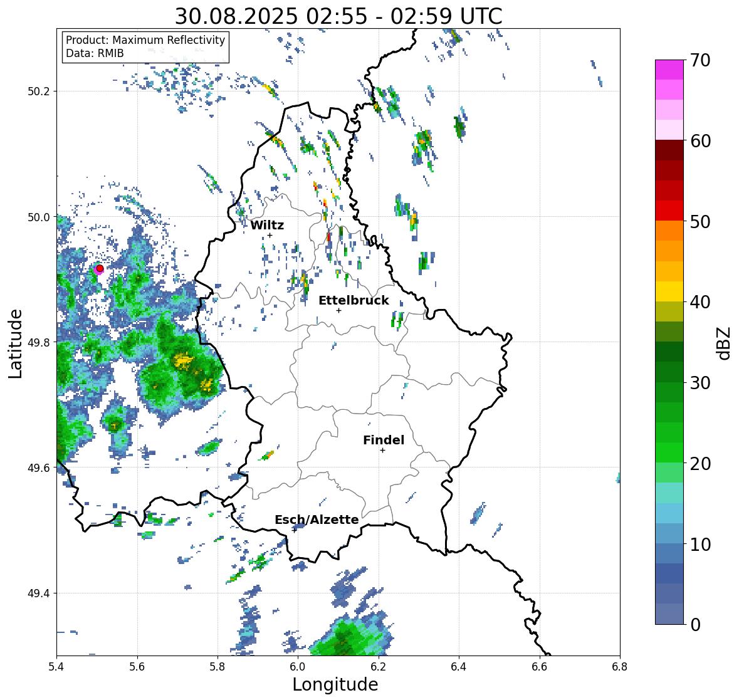Click the 20 tick on the colorbar
739x700 pixels.
click(x=700, y=464)
